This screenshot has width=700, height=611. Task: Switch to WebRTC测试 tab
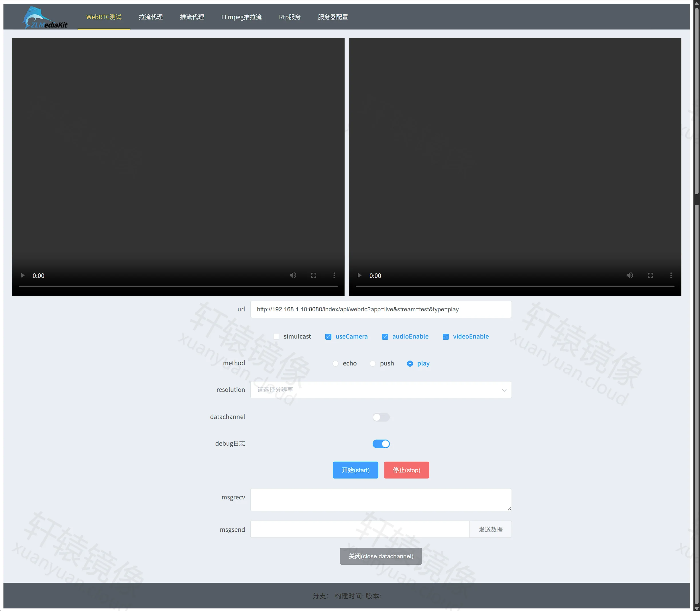[x=104, y=17]
